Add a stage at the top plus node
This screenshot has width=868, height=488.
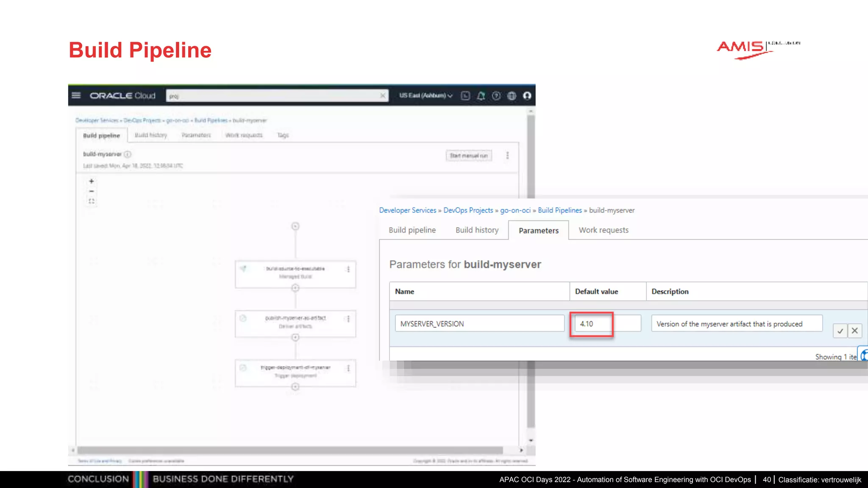295,226
